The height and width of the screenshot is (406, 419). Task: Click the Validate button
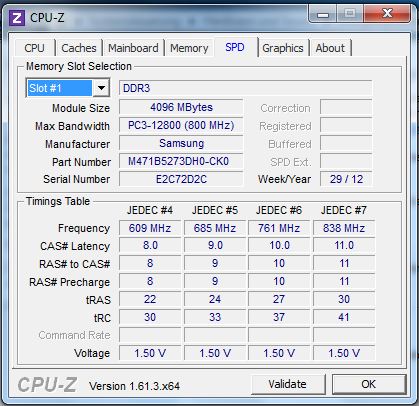(287, 384)
